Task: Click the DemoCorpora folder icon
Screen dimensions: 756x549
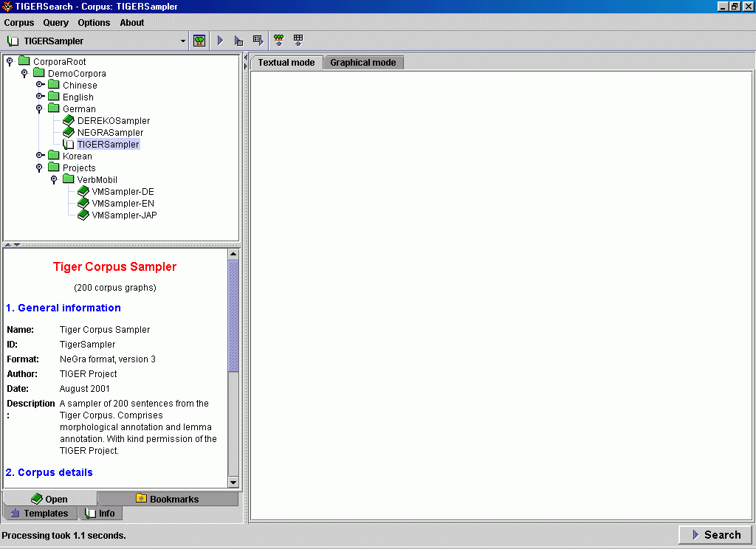Action: click(x=39, y=73)
